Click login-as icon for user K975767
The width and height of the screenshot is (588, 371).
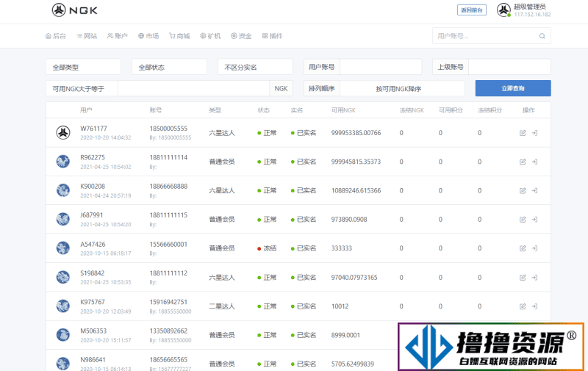535,306
